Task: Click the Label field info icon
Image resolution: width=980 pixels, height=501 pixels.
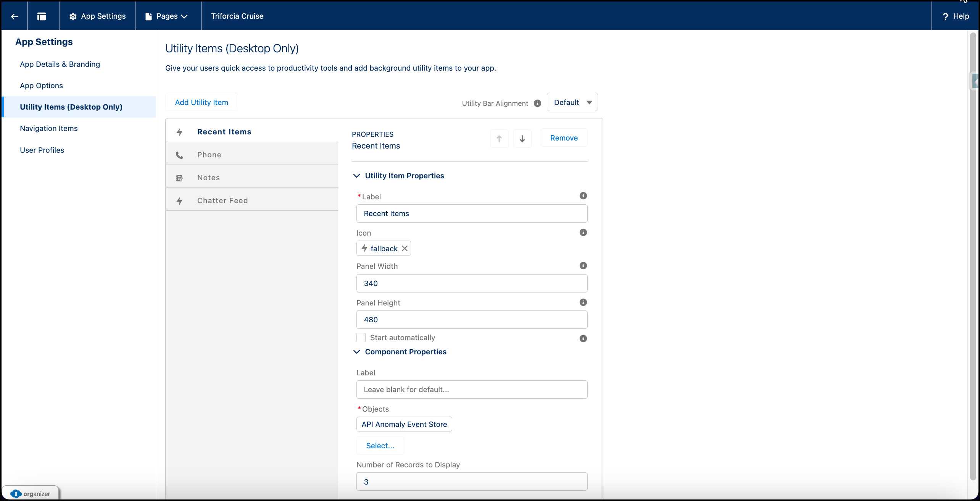Action: click(x=583, y=196)
